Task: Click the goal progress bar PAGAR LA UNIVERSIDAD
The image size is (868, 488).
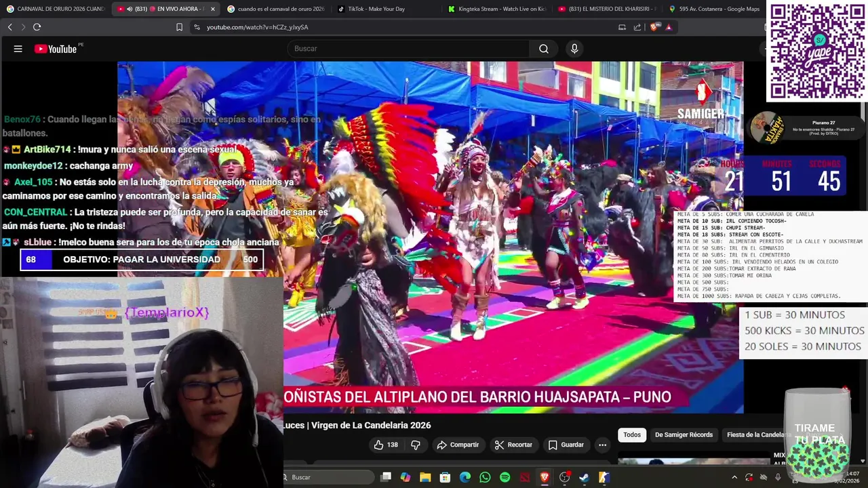Action: coord(142,260)
